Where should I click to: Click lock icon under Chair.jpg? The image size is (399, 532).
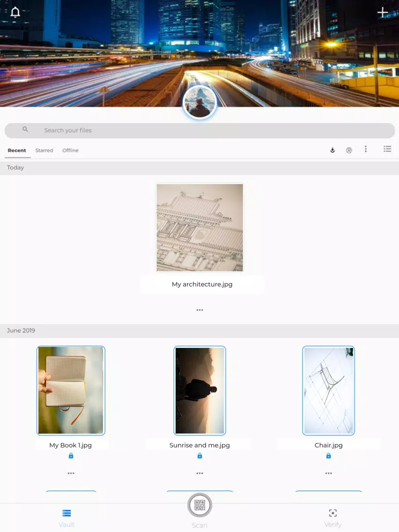pos(328,456)
